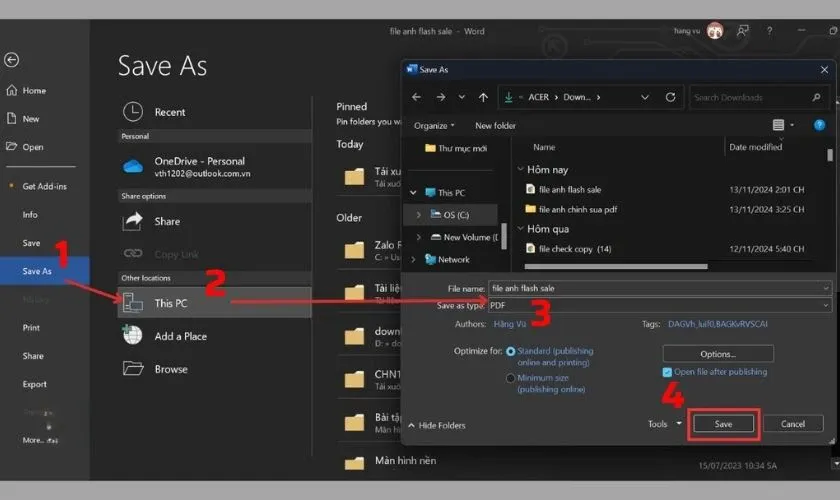840x500 pixels.
Task: Open New in Word backstage sidebar
Action: click(23, 118)
